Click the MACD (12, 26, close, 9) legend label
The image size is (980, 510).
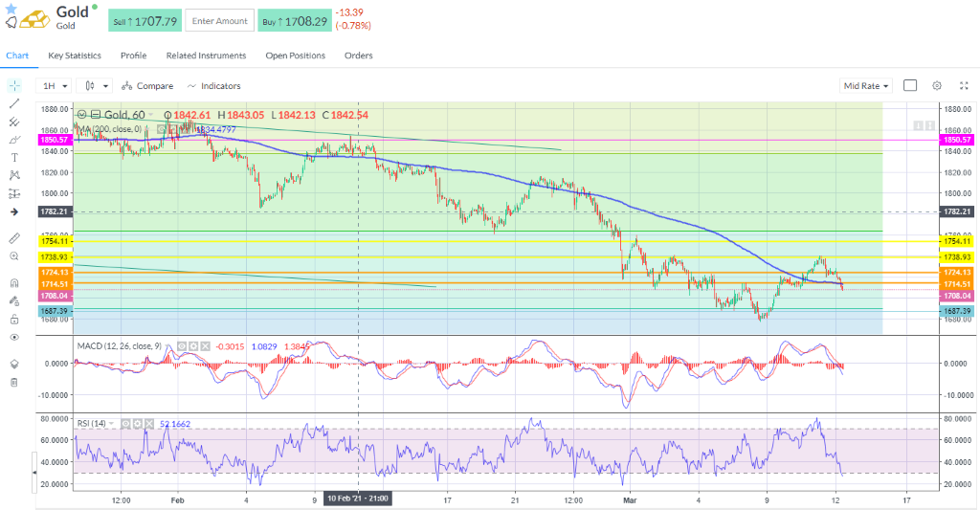point(119,346)
